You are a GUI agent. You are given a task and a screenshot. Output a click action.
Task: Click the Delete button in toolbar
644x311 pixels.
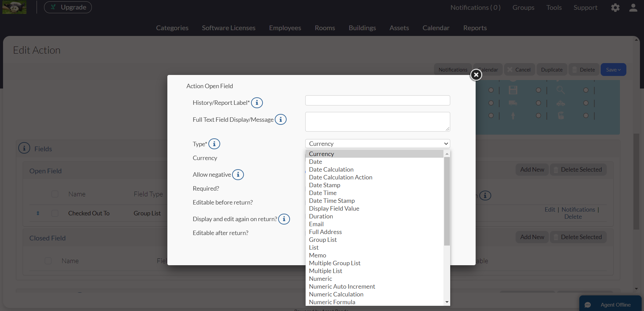(x=584, y=70)
